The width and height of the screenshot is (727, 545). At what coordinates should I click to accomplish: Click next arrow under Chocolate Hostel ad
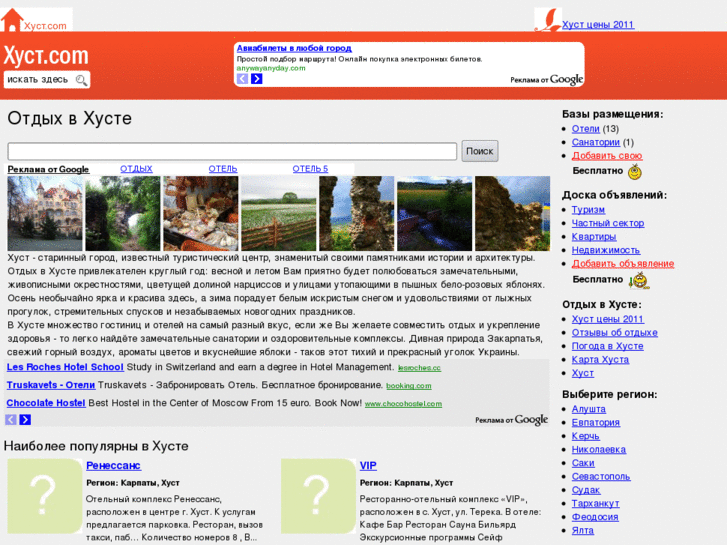[25, 420]
